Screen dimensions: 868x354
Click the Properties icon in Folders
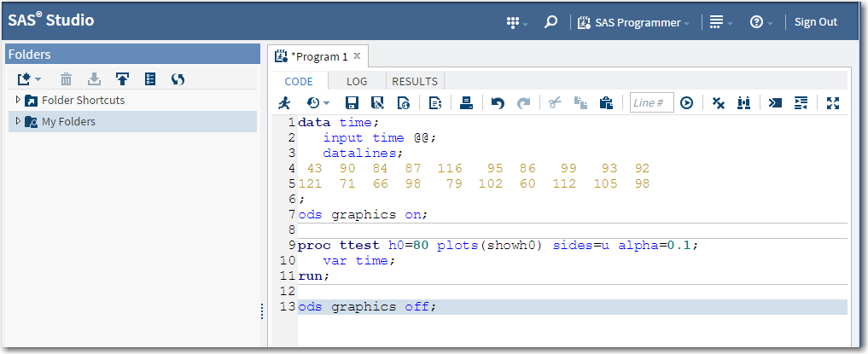(150, 79)
